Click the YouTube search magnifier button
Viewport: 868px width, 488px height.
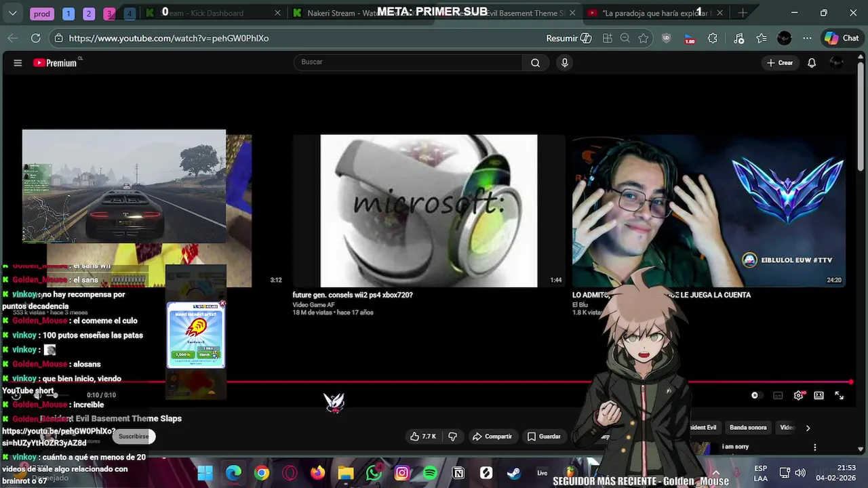tap(535, 63)
